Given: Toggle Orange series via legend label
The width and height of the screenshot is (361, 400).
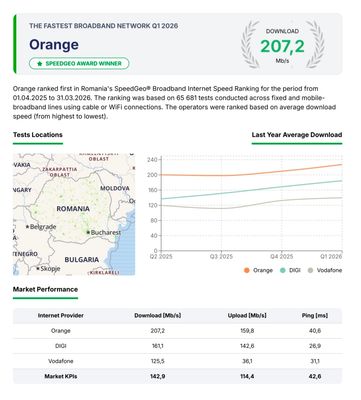Looking at the screenshot, I should [263, 270].
